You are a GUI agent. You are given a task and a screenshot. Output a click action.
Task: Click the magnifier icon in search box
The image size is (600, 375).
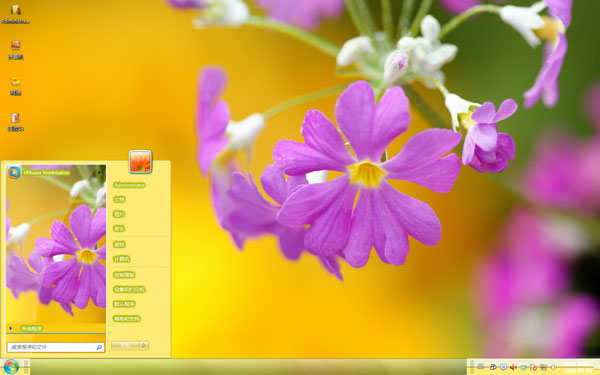click(x=99, y=347)
